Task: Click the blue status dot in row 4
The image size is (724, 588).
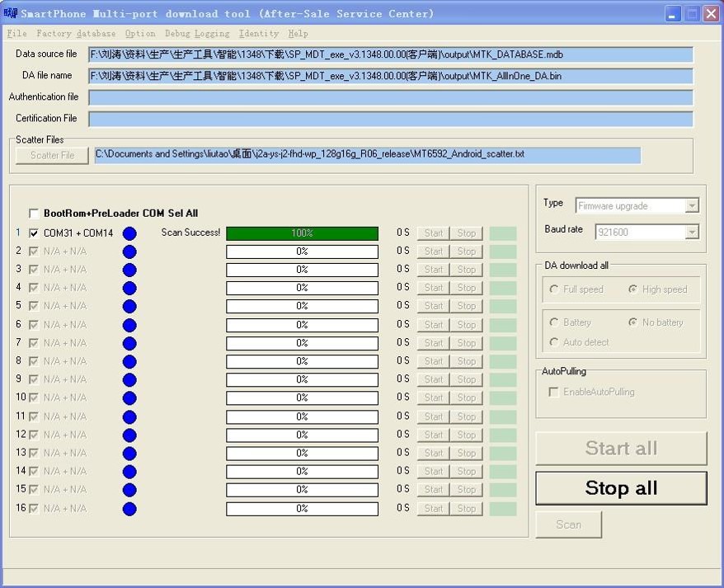Action: click(x=129, y=288)
